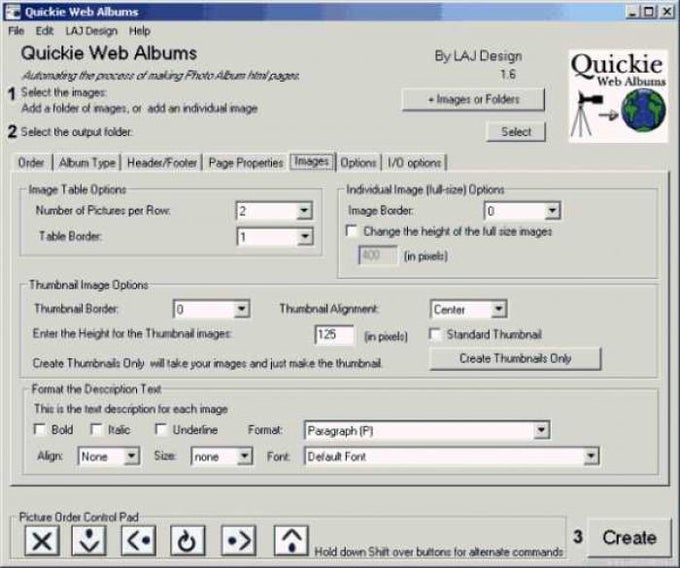Click the down-arrow move picture button
This screenshot has width=680, height=568.
point(89,540)
